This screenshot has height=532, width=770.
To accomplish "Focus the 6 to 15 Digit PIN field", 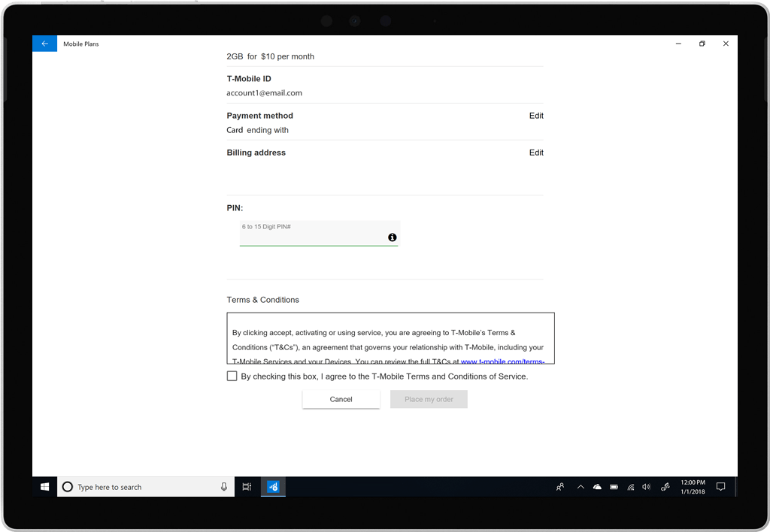I will click(319, 233).
